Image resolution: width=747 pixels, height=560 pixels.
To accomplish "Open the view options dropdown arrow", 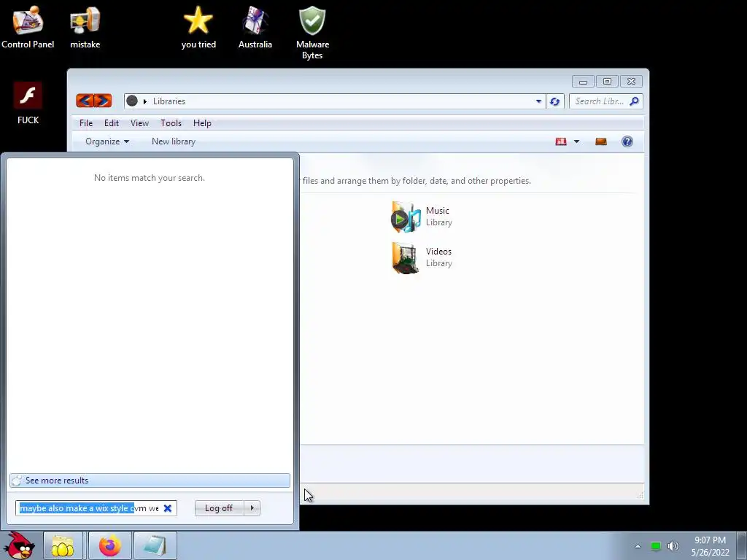I will pyautogui.click(x=576, y=141).
